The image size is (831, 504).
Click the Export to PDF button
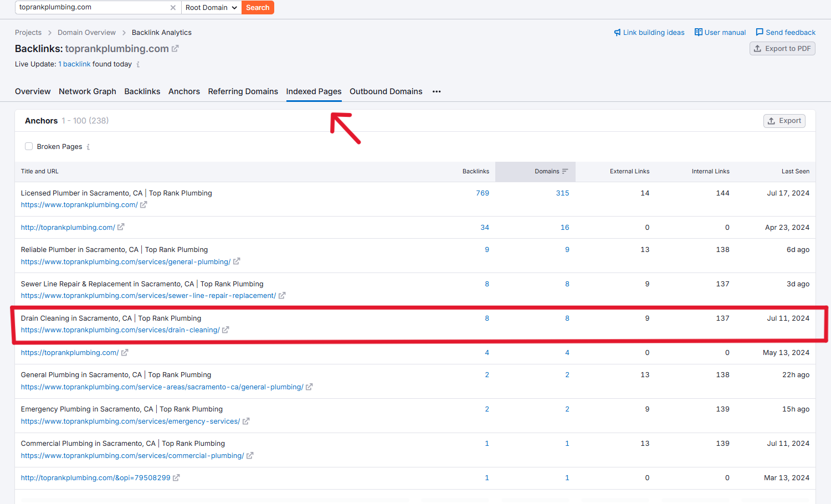[782, 49]
